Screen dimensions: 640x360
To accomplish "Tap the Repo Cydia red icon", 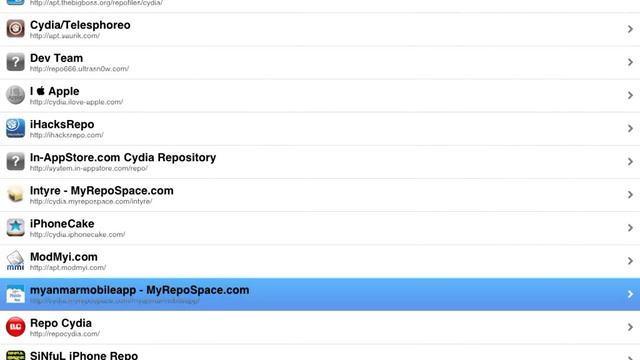I will tap(16, 327).
